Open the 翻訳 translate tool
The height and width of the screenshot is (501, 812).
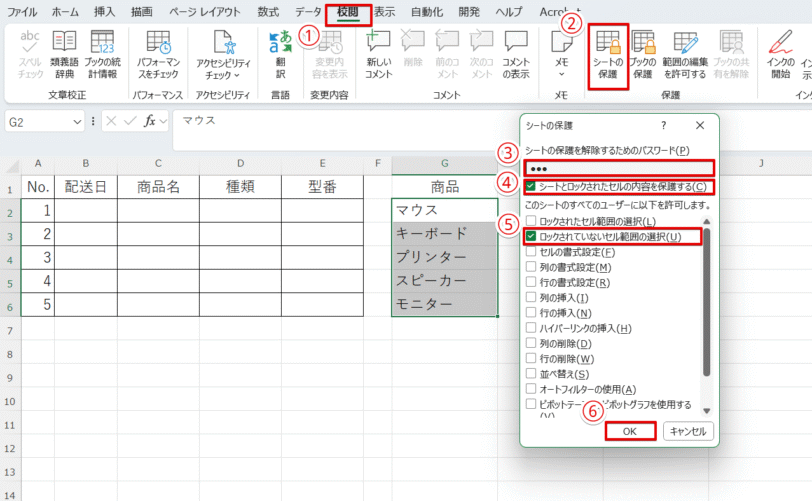pyautogui.click(x=280, y=54)
